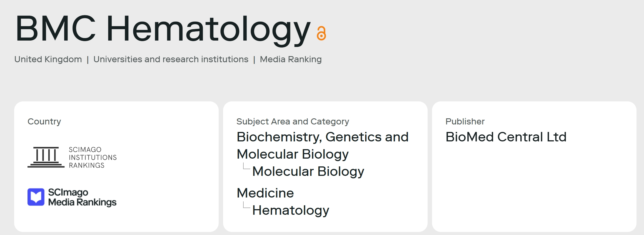Click the purple SCImago Media Rankings icon

point(36,197)
